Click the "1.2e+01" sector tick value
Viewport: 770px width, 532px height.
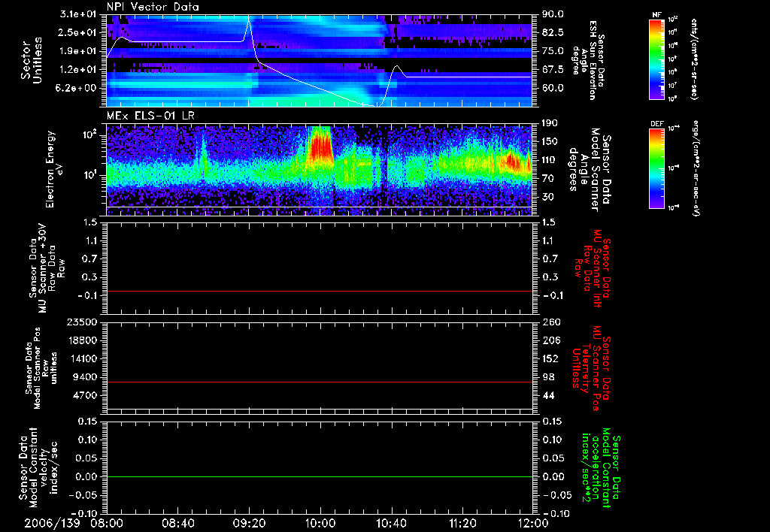(80, 69)
